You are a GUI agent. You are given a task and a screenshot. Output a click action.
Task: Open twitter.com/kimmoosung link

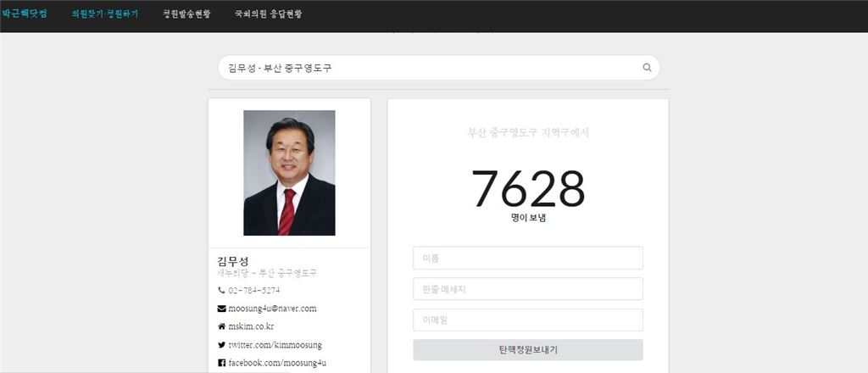(x=275, y=345)
